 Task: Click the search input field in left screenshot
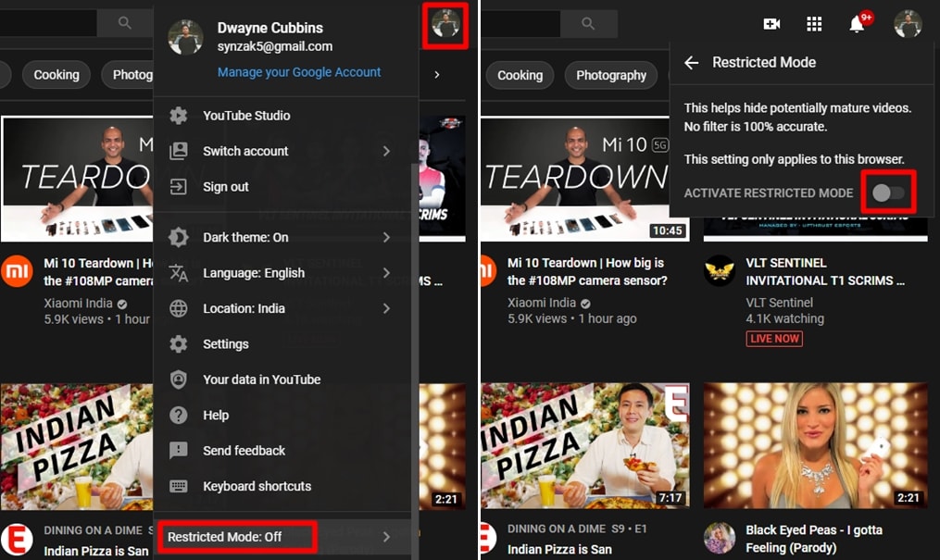(x=48, y=23)
